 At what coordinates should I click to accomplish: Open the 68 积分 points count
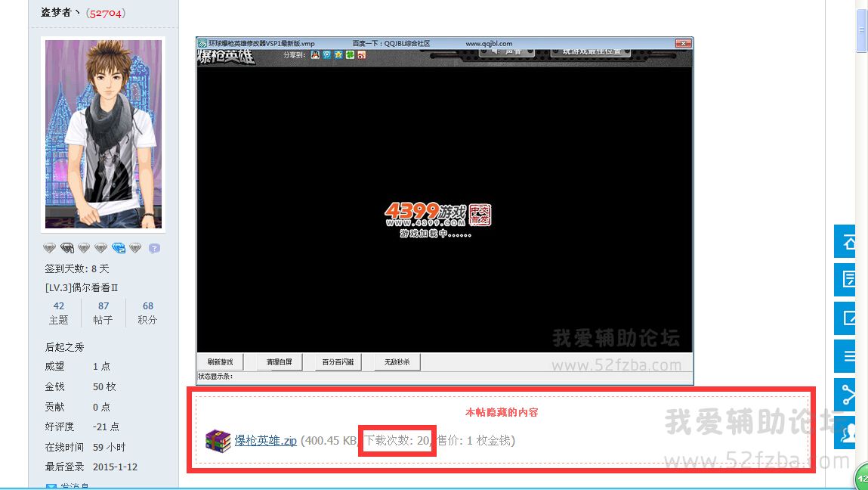[x=148, y=313]
